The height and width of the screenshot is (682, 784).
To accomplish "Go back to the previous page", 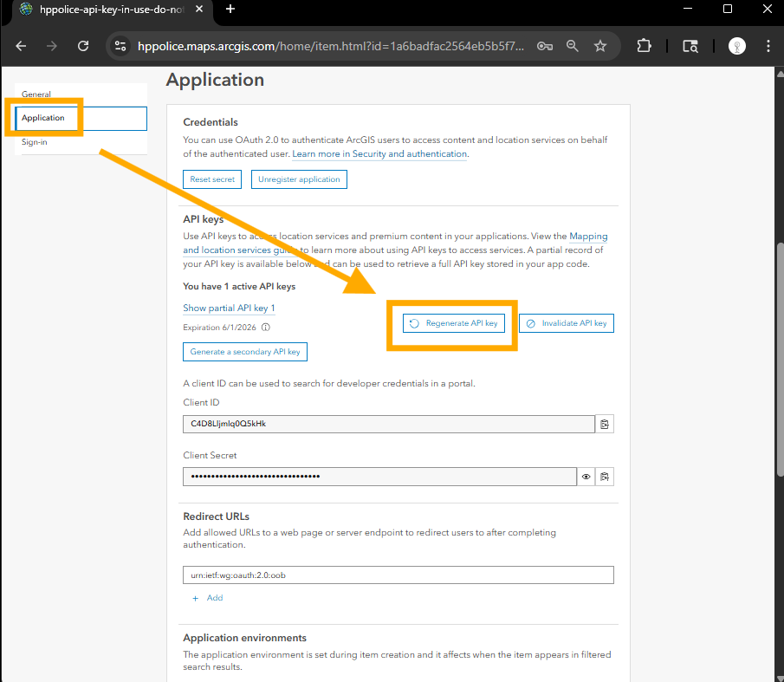I will [x=21, y=46].
